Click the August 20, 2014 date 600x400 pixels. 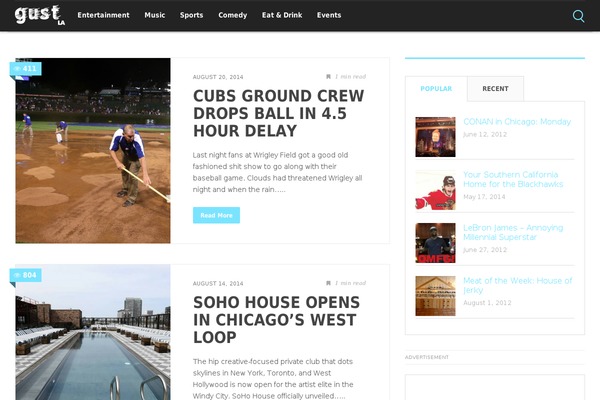[x=218, y=77]
